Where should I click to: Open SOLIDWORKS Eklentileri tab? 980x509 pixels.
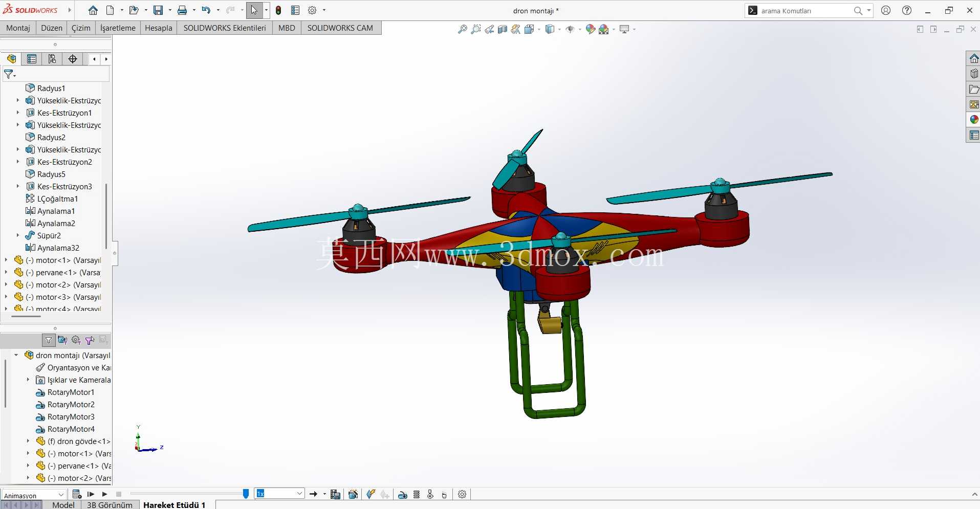[225, 28]
